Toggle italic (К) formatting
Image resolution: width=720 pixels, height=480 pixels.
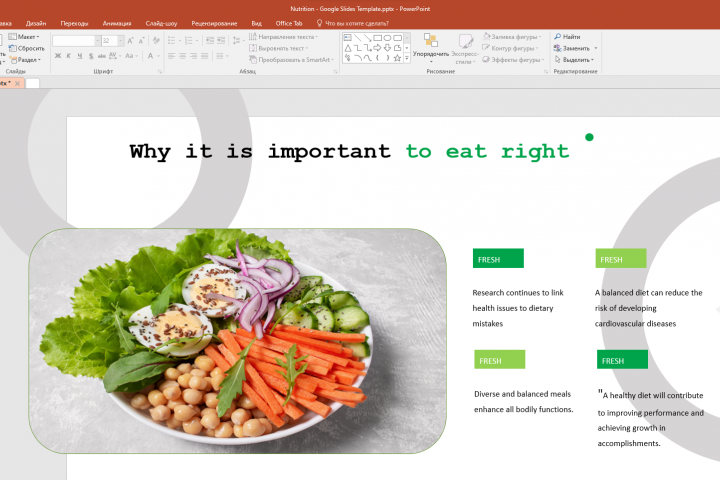[68, 56]
